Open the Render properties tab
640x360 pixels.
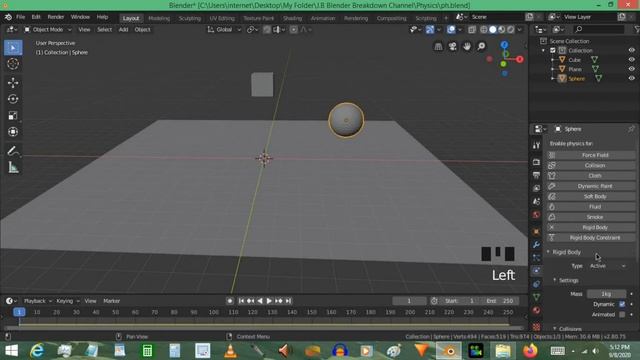point(536,162)
